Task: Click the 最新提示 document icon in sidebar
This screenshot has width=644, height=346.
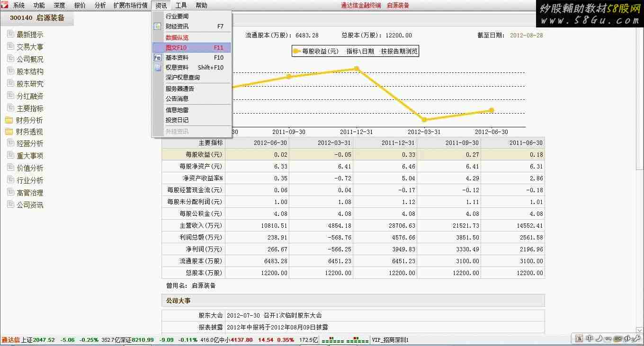Action: 10,34
